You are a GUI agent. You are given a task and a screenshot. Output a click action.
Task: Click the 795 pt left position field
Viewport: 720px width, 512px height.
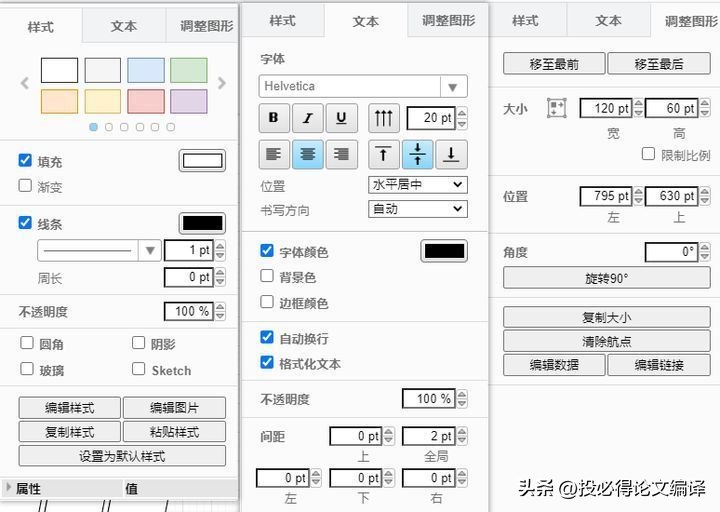click(606, 196)
